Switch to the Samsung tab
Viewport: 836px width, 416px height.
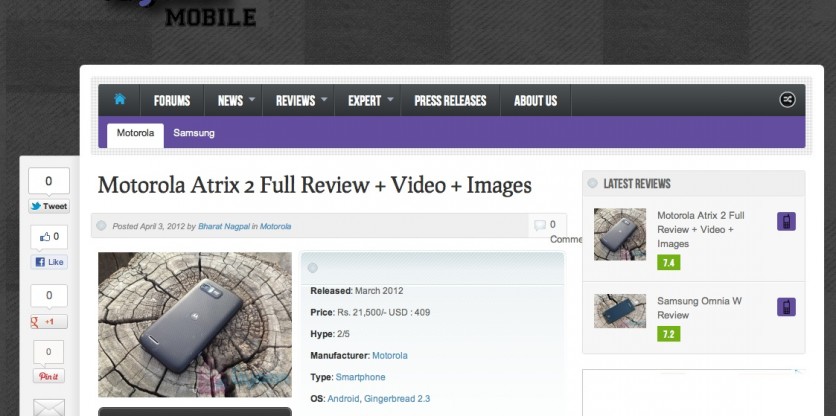(x=194, y=133)
